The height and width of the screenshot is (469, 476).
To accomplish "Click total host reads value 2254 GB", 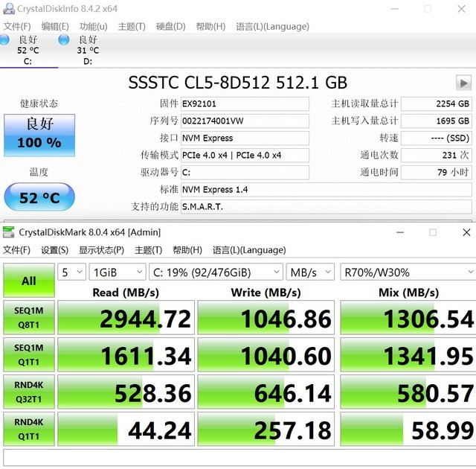I will pos(437,104).
